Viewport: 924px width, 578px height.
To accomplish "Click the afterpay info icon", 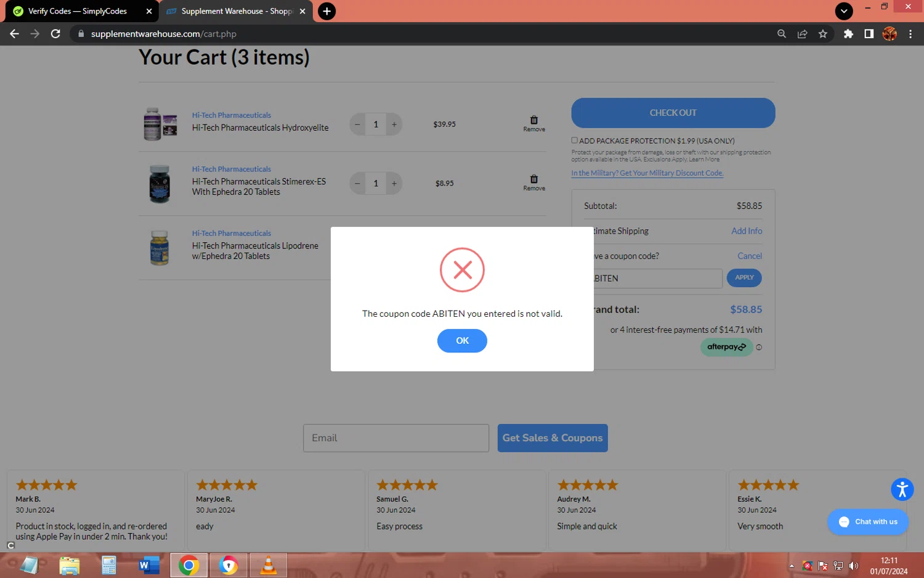I will (x=759, y=347).
